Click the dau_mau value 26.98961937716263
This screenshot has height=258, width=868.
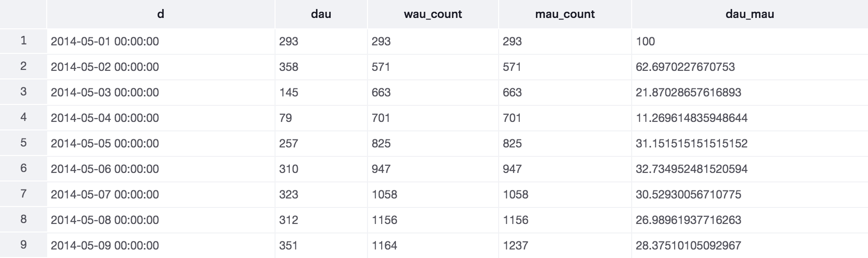click(x=688, y=220)
